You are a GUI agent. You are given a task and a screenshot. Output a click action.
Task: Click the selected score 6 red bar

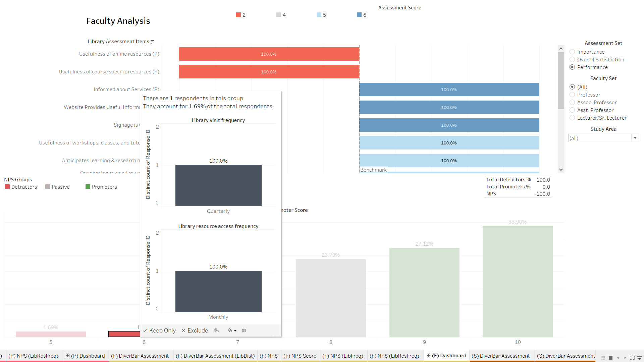(x=124, y=334)
